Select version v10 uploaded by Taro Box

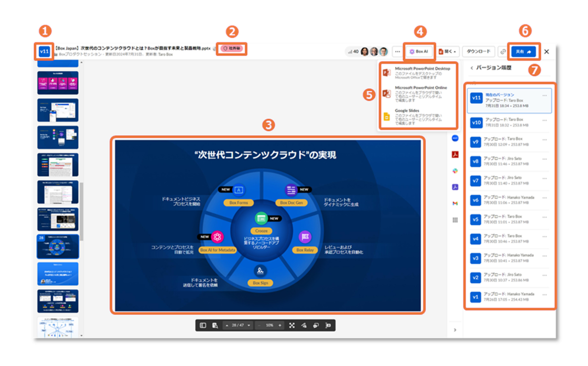[510, 123]
